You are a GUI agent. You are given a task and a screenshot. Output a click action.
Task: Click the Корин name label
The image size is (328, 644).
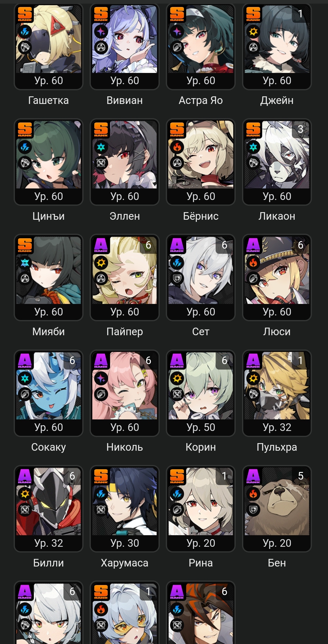201,447
